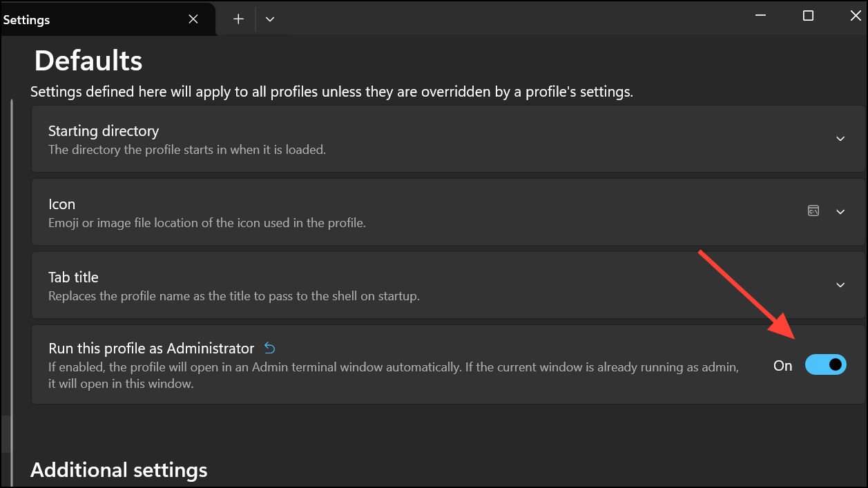
Task: Close the Settings tab with its X
Action: [194, 19]
